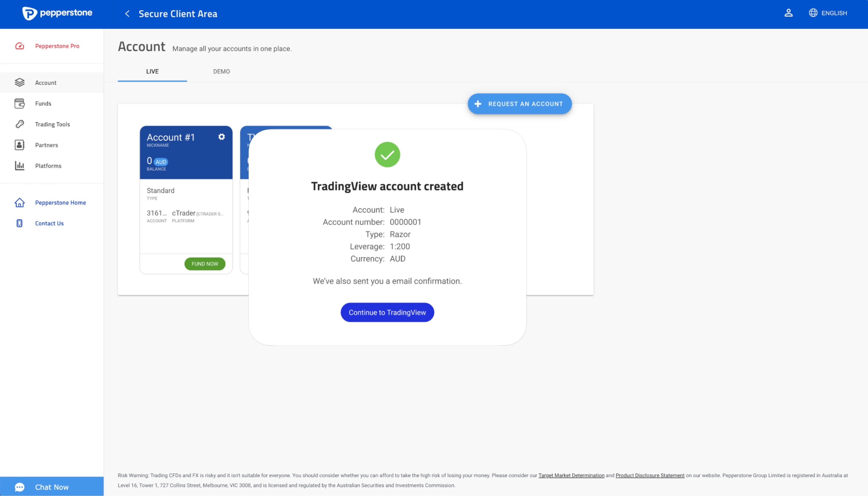Click the 1:200 leverage value
This screenshot has height=496, width=868.
[x=400, y=247]
